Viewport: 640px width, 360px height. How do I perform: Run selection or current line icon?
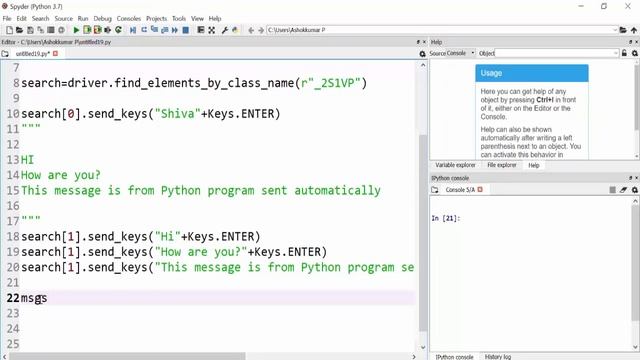pyautogui.click(x=108, y=30)
